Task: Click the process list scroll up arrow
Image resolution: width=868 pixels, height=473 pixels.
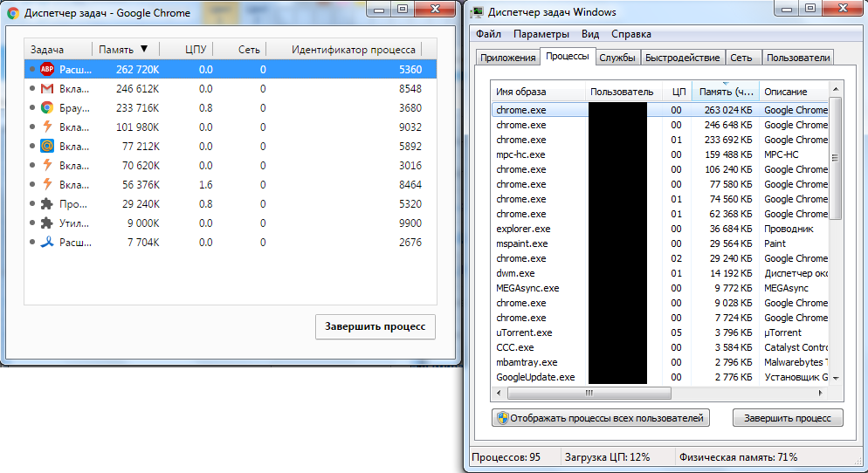Action: 836,89
